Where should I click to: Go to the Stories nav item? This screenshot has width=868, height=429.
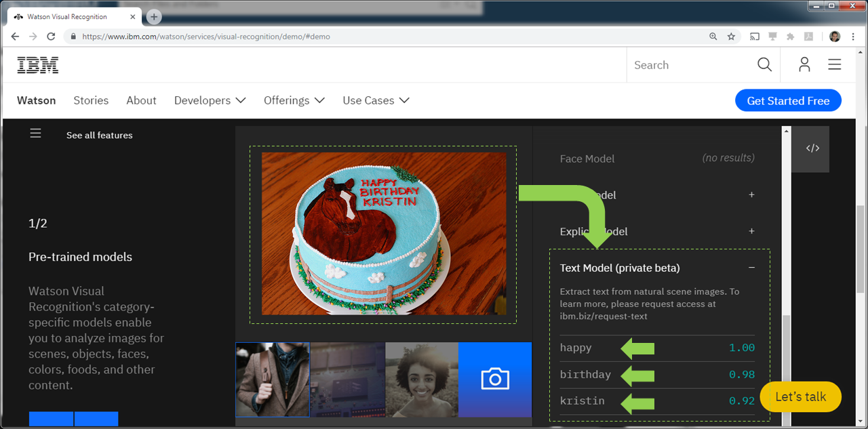[91, 100]
